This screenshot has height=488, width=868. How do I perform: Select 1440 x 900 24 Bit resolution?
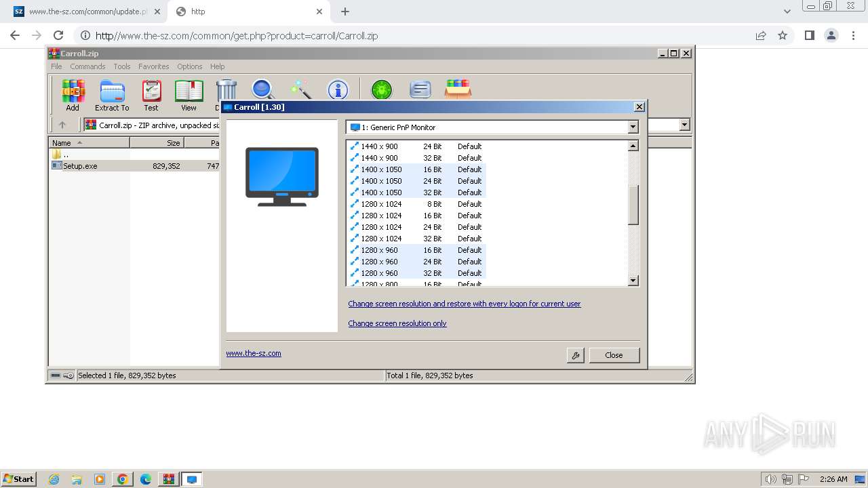416,146
